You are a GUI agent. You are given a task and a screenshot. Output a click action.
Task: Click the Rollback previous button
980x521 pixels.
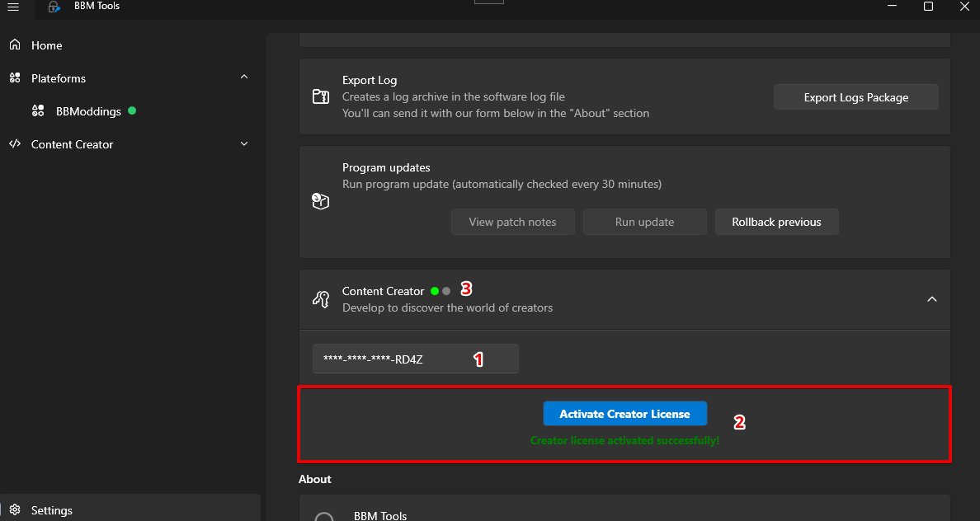click(x=776, y=222)
